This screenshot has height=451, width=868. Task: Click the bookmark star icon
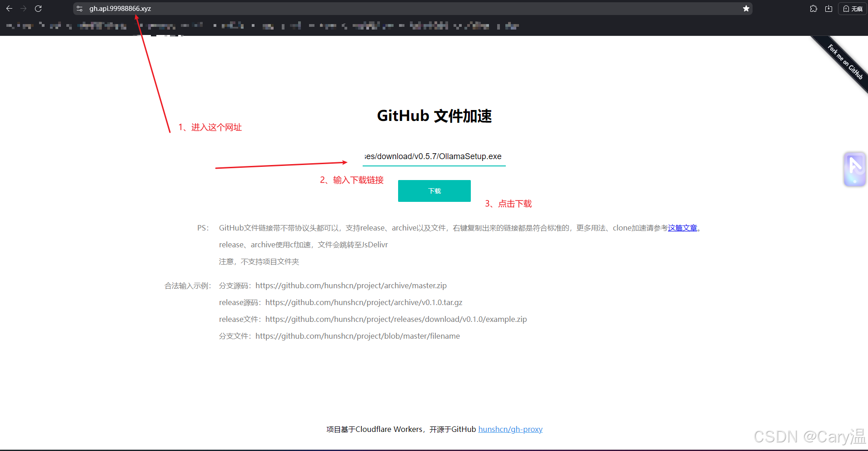(746, 9)
